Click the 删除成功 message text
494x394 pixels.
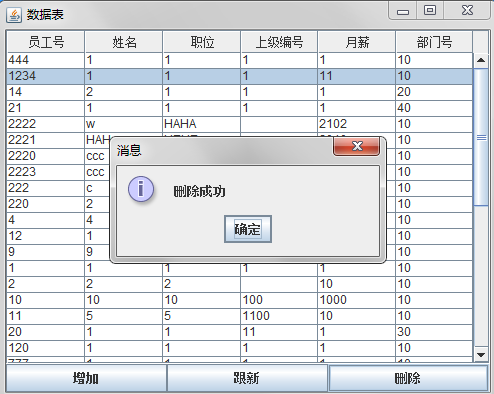pos(199,192)
